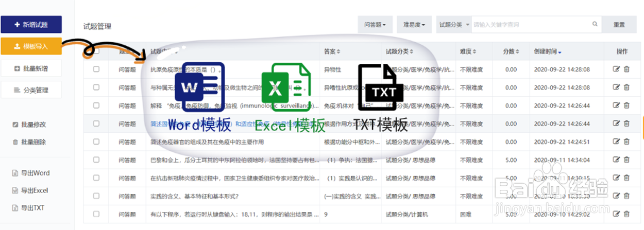Open 批量新增 in the sidebar

point(31,68)
